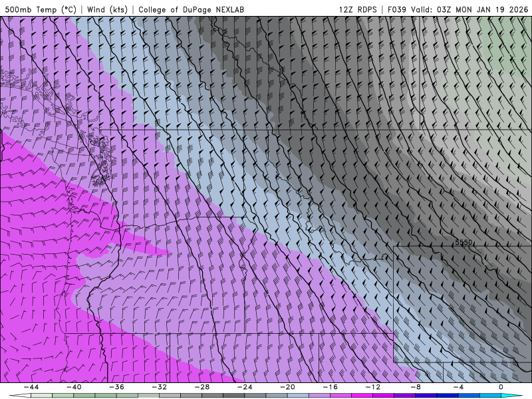Viewport: 532px width, 399px height.
Task: Click the -24 tick label on color scale
Action: pyautogui.click(x=245, y=387)
